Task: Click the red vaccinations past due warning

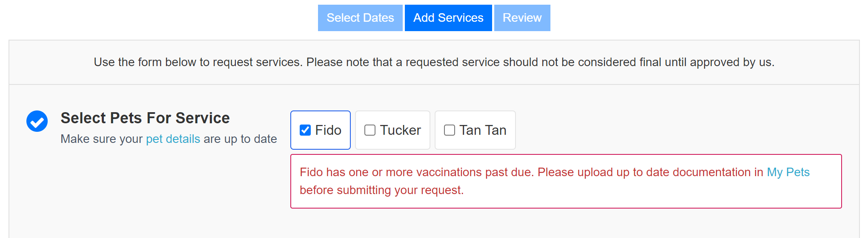Action: 566,181
